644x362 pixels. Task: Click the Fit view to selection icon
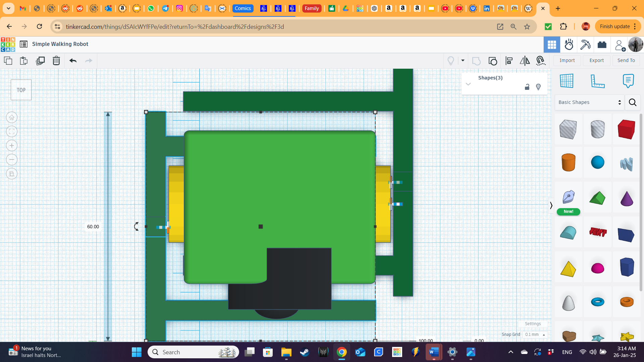[12, 131]
